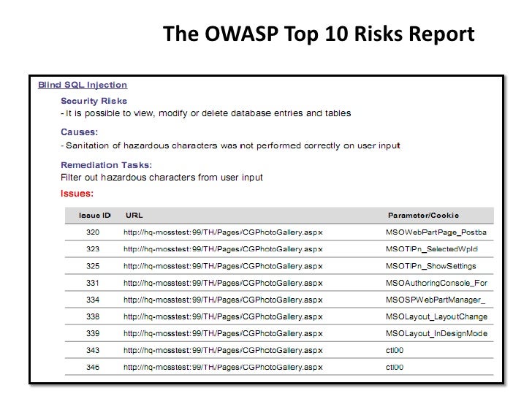Click the URL in the issue 338 row

(223, 316)
